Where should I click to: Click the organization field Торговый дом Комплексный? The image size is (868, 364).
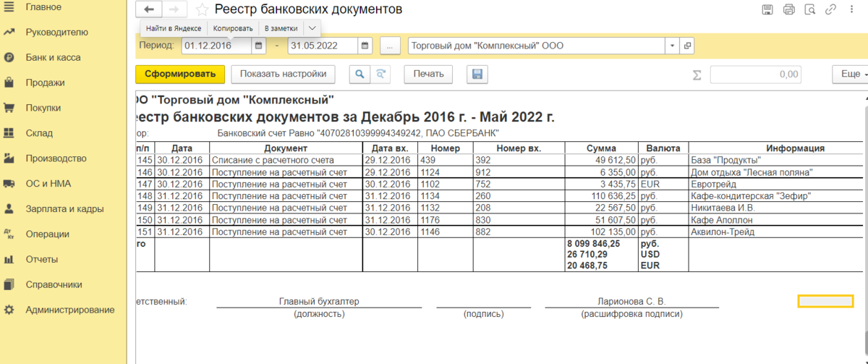(537, 46)
